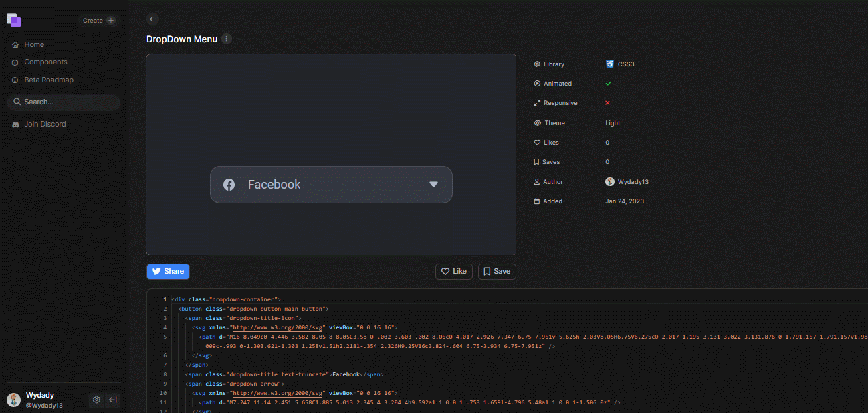Click the Library at-sign icon

tap(537, 64)
